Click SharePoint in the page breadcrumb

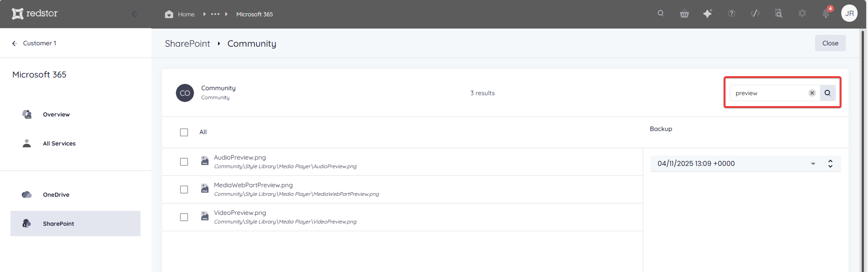[x=187, y=44]
